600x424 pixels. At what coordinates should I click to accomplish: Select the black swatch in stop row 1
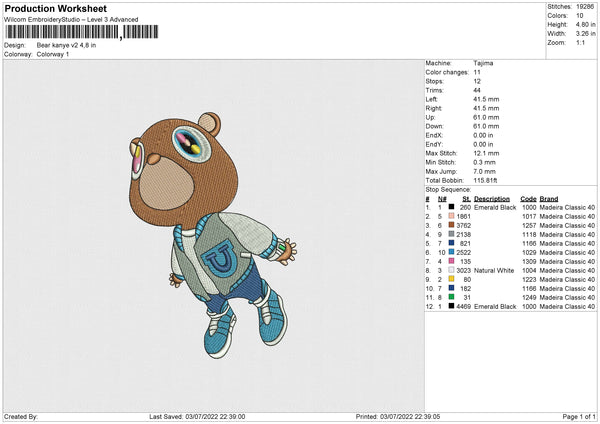[452, 207]
